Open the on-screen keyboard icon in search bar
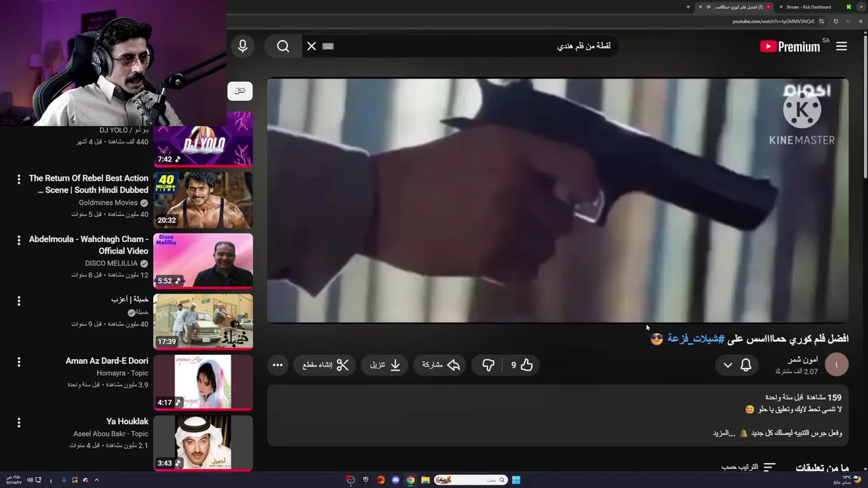The width and height of the screenshot is (868, 488). (x=328, y=46)
